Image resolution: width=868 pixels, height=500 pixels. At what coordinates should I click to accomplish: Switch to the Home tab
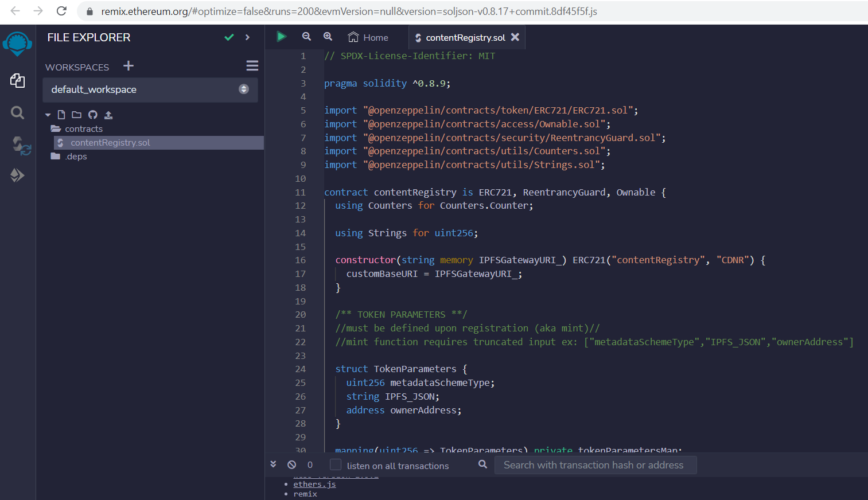point(368,37)
